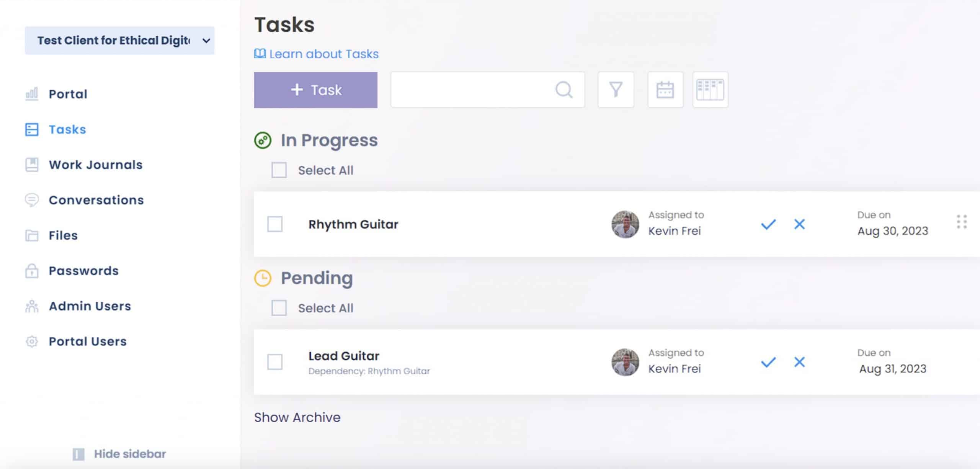The width and height of the screenshot is (980, 469).
Task: Open the filter options panel
Action: pyautogui.click(x=616, y=90)
